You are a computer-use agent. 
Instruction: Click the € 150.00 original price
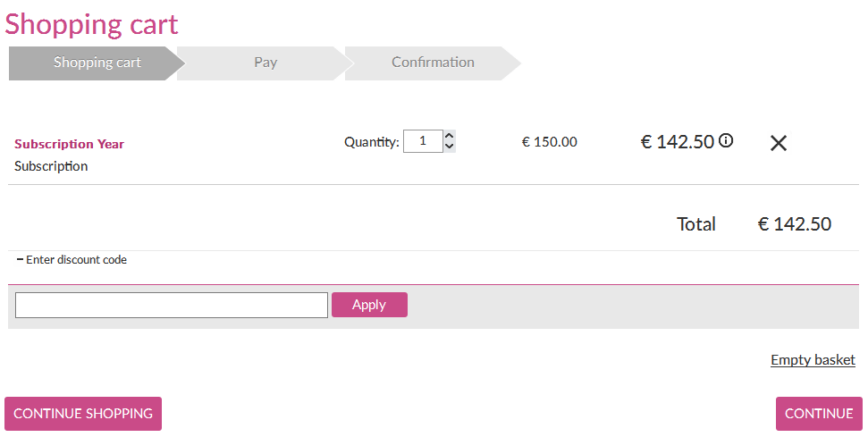[x=550, y=142]
